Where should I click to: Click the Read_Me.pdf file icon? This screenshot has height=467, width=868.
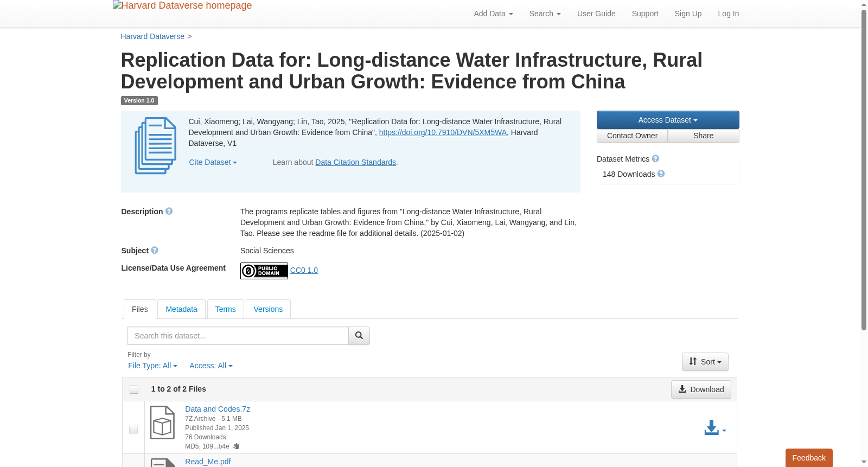163,463
